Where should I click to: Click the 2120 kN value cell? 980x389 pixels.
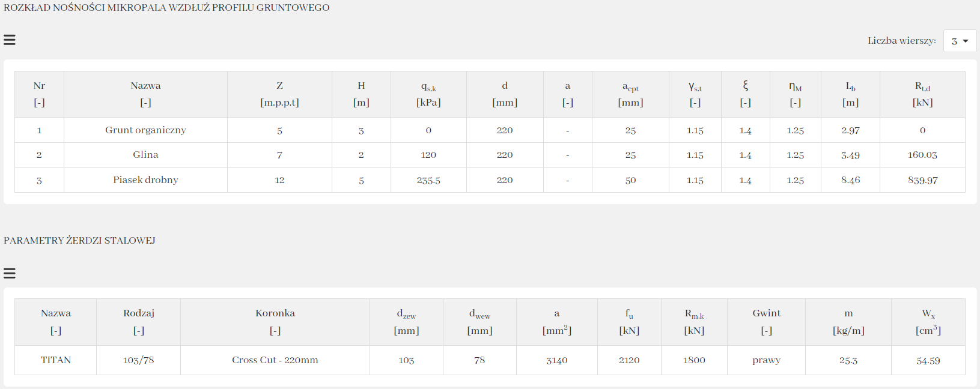[629, 360]
